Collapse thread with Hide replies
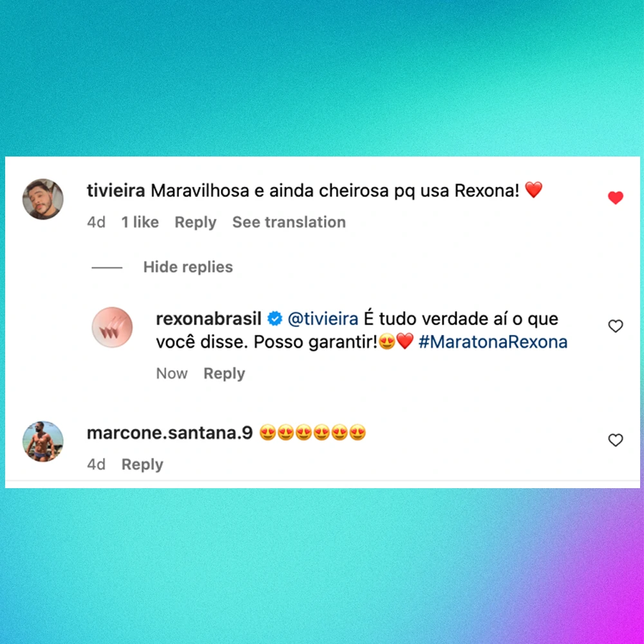 (x=187, y=267)
